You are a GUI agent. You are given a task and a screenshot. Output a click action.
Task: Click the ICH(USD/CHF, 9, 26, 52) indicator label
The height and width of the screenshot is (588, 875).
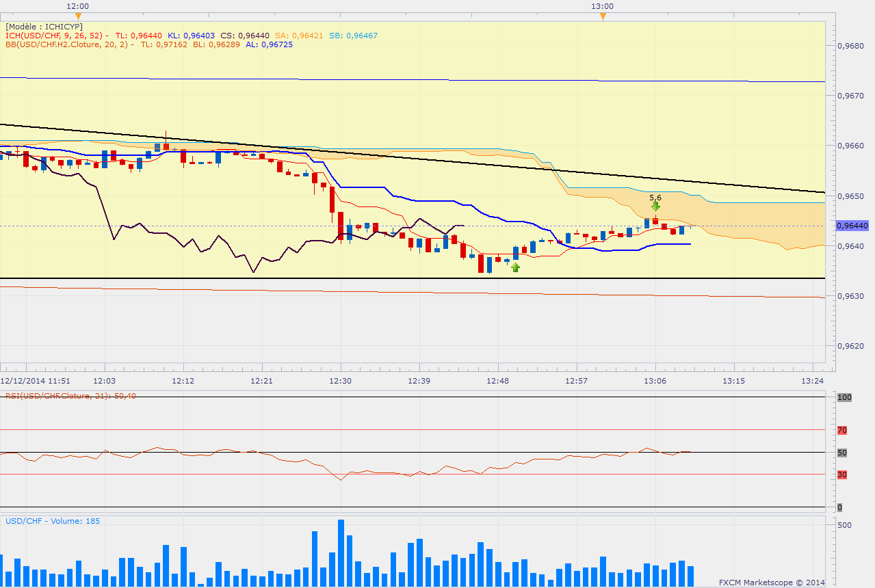click(56, 36)
